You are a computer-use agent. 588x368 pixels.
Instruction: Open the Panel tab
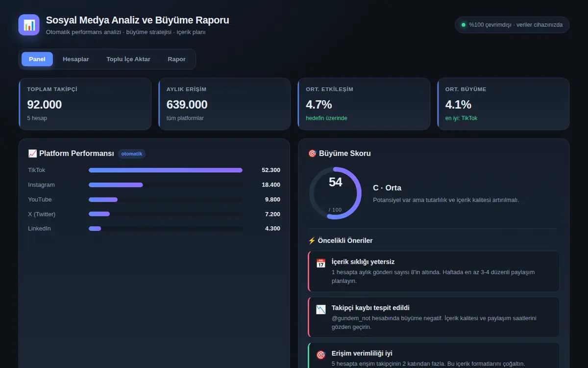37,59
